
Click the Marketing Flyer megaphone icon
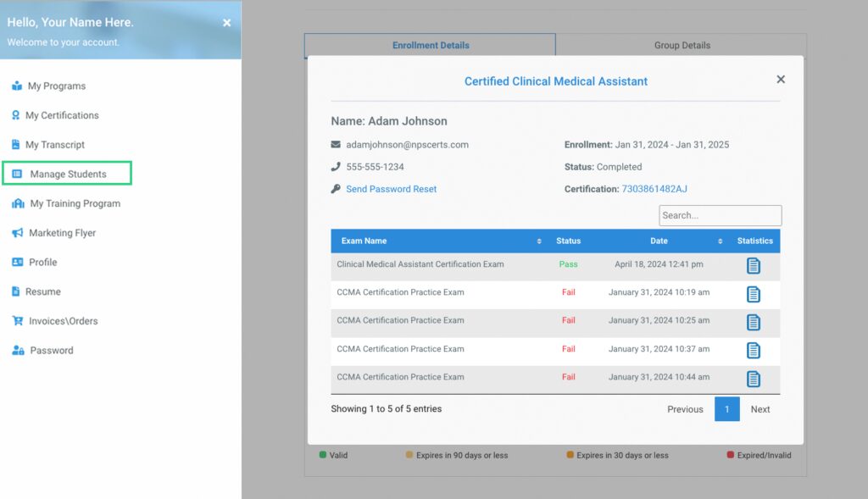click(x=18, y=233)
